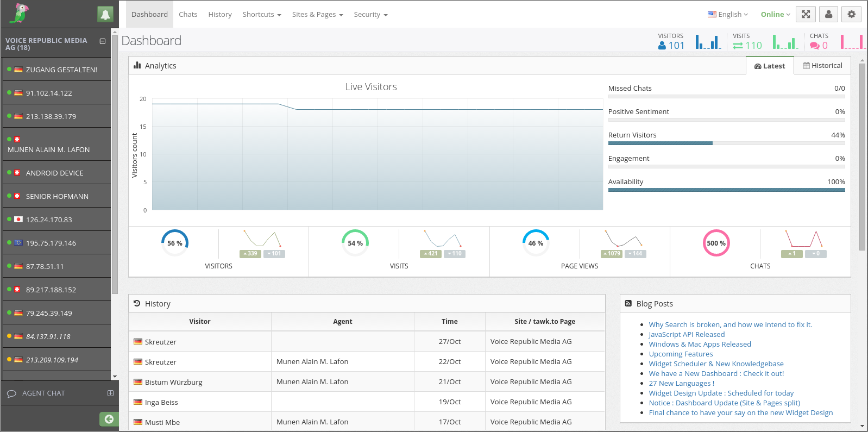Image resolution: width=868 pixels, height=432 pixels.
Task: Click the visits arrows icon
Action: coord(738,46)
